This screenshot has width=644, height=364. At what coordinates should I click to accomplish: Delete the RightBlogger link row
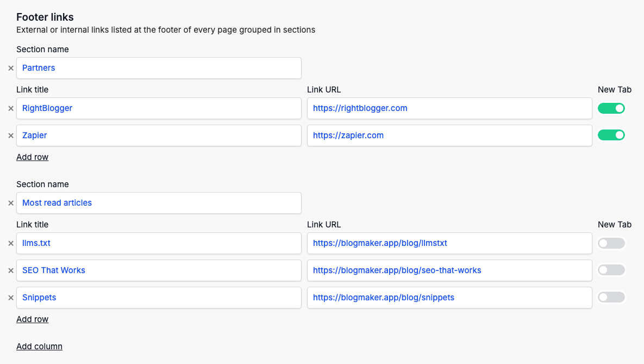(11, 108)
